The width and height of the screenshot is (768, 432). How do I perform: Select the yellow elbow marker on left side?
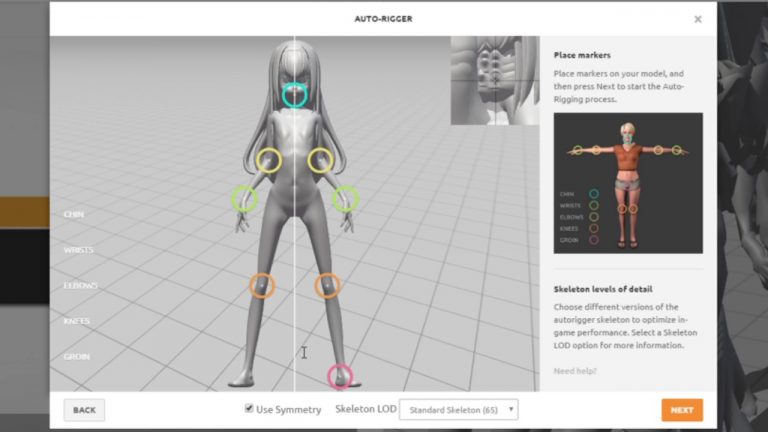click(x=268, y=160)
